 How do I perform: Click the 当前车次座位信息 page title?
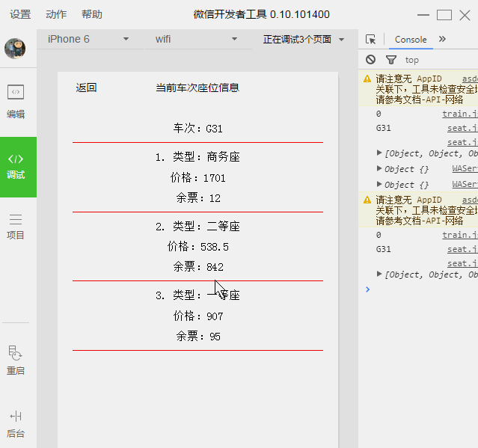pos(197,88)
